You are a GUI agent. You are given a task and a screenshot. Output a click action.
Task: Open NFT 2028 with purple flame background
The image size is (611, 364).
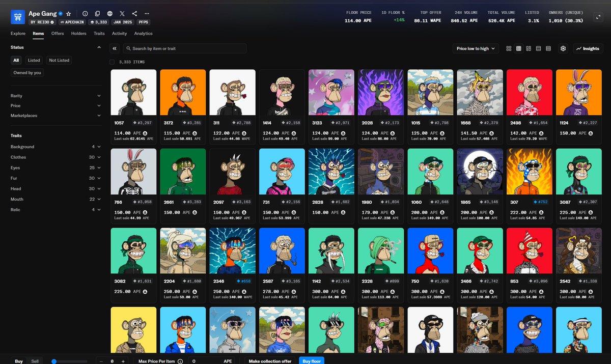[381, 92]
